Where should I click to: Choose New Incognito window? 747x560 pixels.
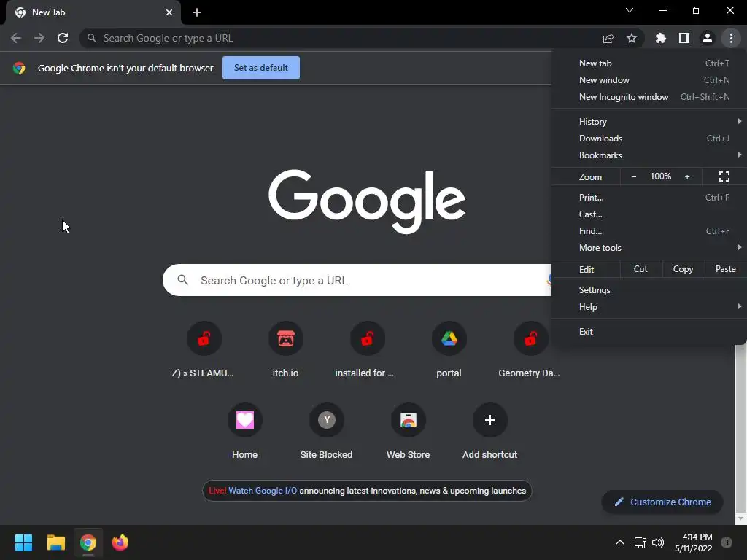649,97
